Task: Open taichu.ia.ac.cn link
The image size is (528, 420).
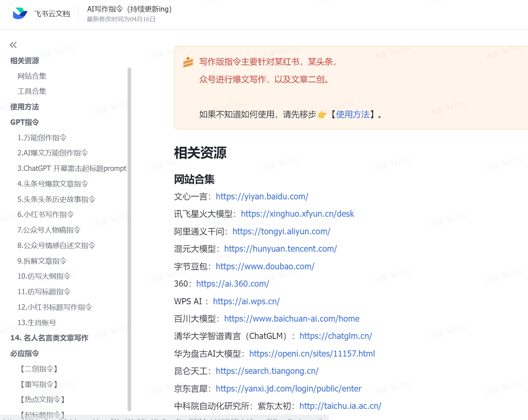Action: 341,406
